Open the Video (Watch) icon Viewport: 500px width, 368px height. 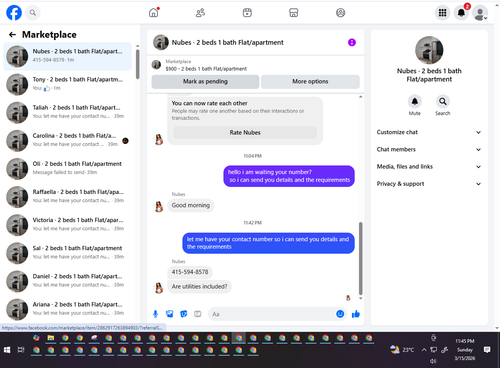[x=247, y=13]
